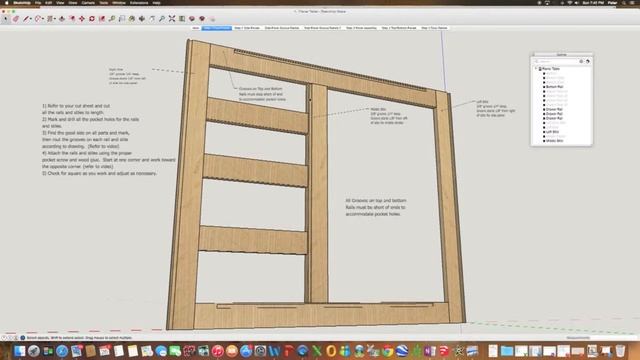Switch to the Step 3 Panel assembly scene tab
Viewport: 640px width, 360px height.
[x=361, y=28]
